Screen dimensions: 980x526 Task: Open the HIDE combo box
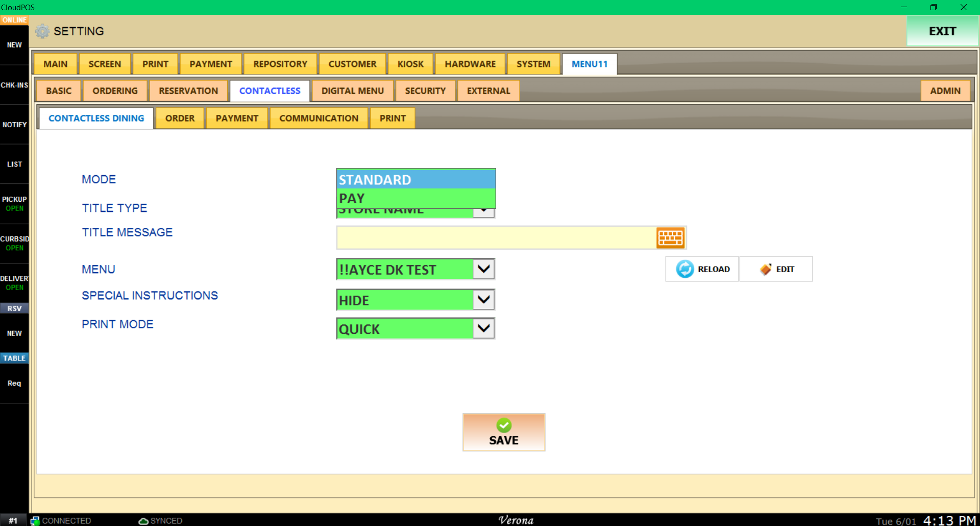[415, 300]
